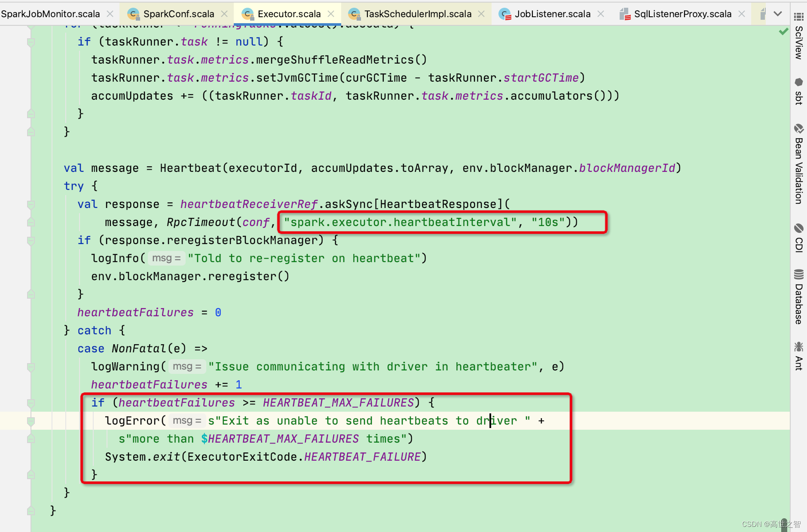Click the heartbeatReceiverRef reference
The height and width of the screenshot is (532, 807).
coord(249,204)
